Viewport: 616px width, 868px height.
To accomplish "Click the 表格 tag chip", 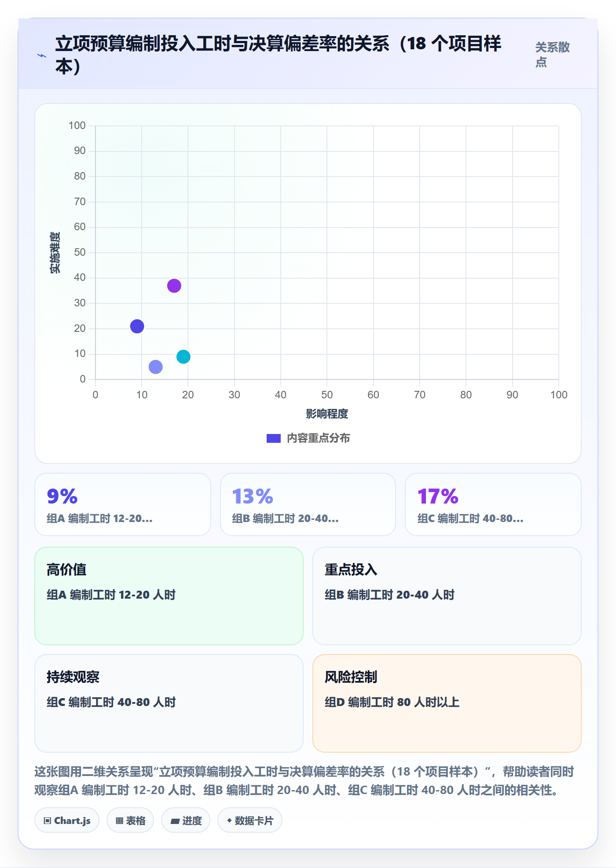I will [x=130, y=820].
